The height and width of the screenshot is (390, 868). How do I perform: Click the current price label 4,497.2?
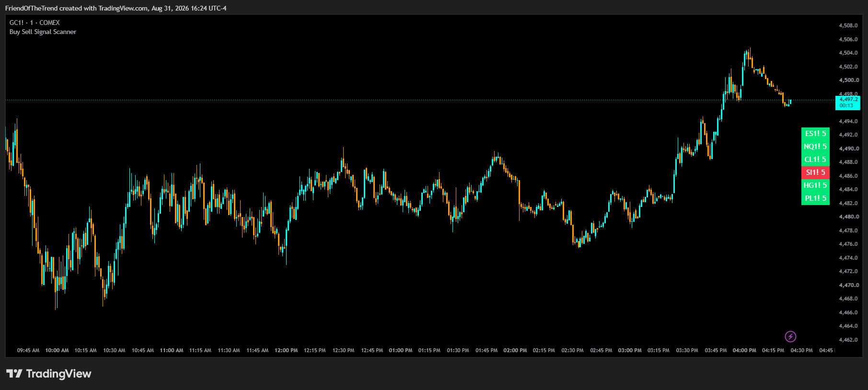click(848, 103)
